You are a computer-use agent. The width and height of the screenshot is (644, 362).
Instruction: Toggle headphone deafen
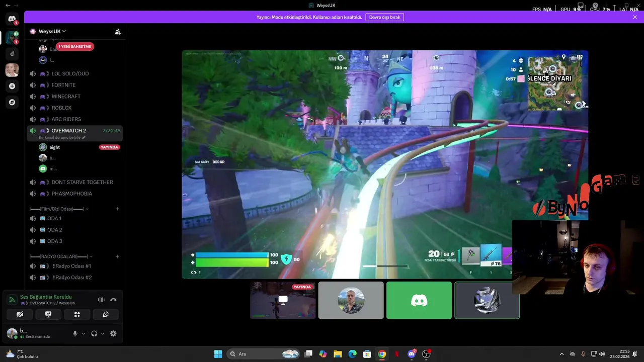[94, 333]
